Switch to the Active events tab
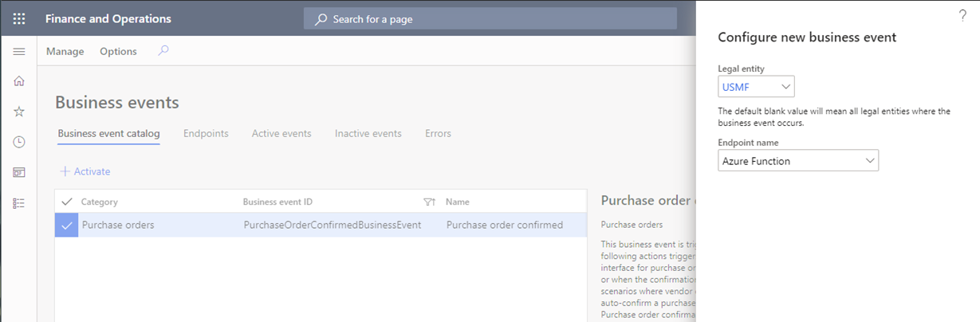Image resolution: width=980 pixels, height=322 pixels. [x=281, y=133]
